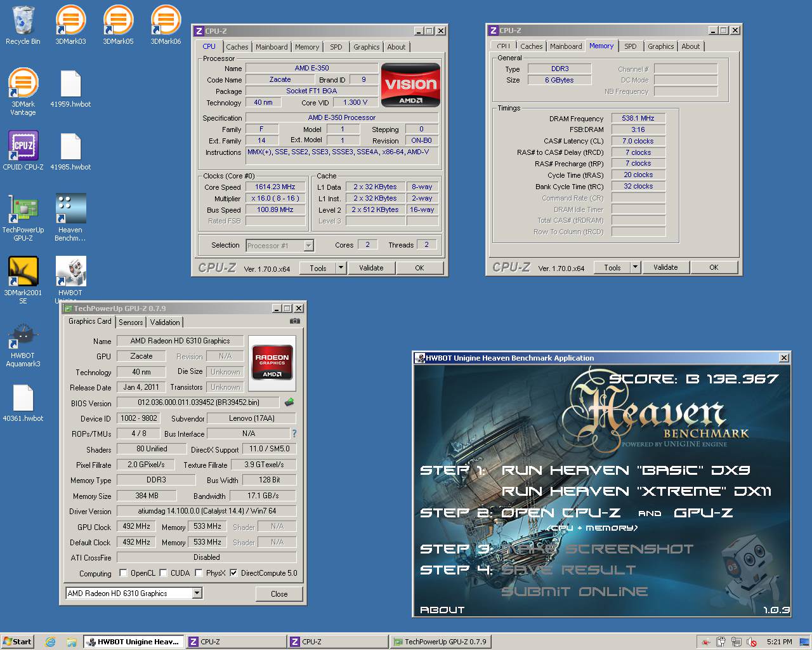Switch to Mainboard tab in left CPU-Z

[272, 47]
